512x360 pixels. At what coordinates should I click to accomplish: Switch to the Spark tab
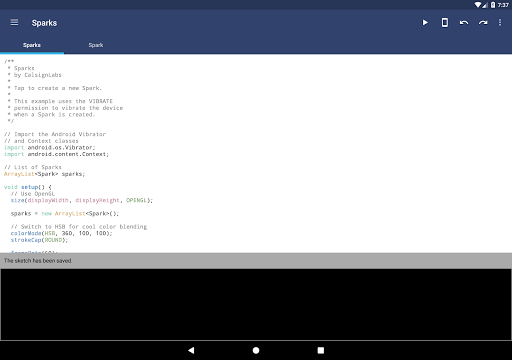point(96,45)
